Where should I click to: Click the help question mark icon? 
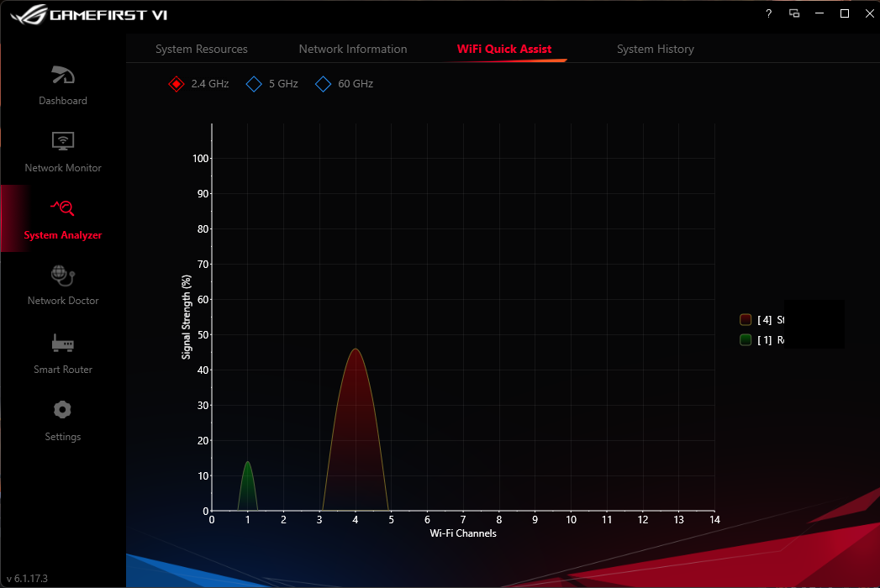[769, 13]
